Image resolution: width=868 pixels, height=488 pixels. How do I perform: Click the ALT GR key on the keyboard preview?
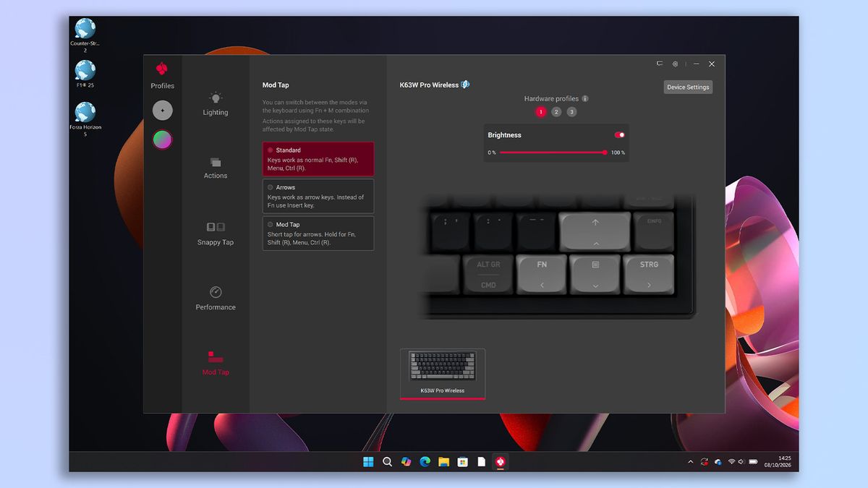point(488,274)
